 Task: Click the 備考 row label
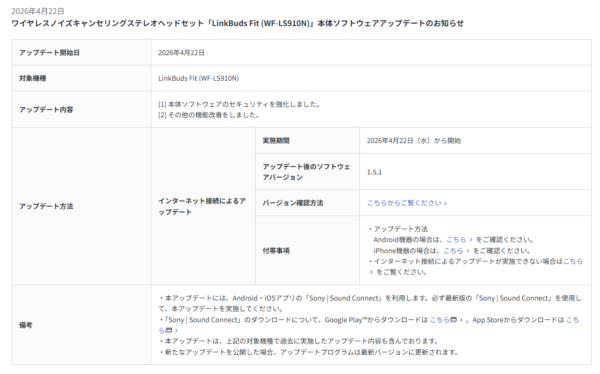[x=26, y=325]
